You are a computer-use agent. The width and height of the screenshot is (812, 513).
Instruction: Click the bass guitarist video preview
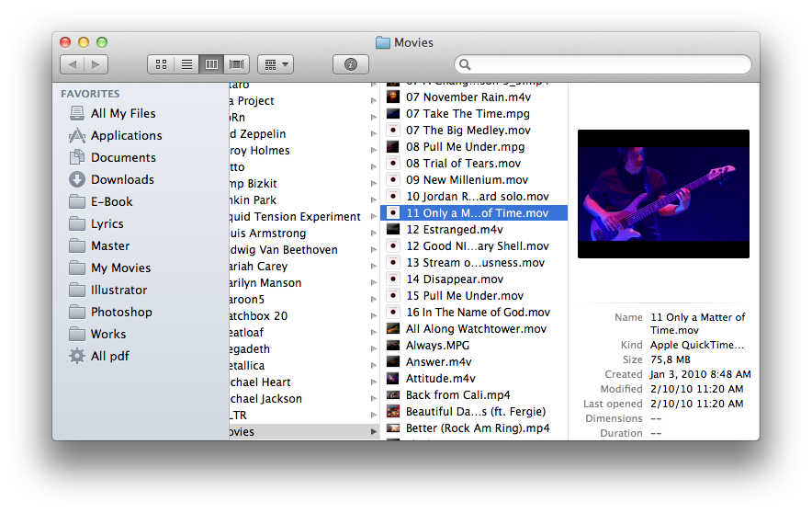coord(663,194)
